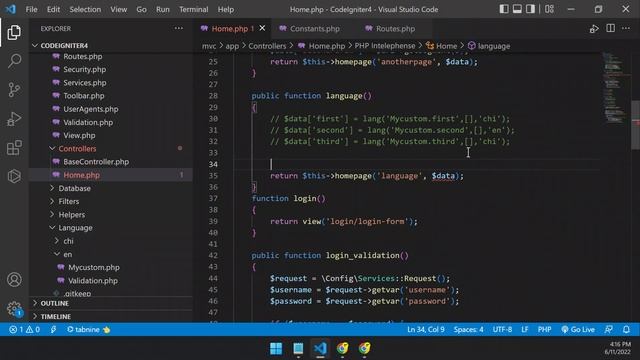Open the File menu
Viewport: 640px width, 360px height.
(31, 9)
